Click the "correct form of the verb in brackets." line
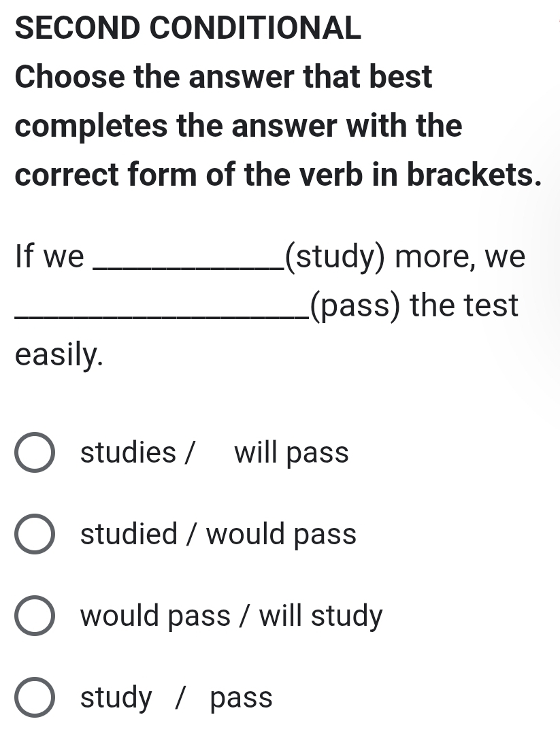This screenshot has height=749, width=560. (278, 175)
